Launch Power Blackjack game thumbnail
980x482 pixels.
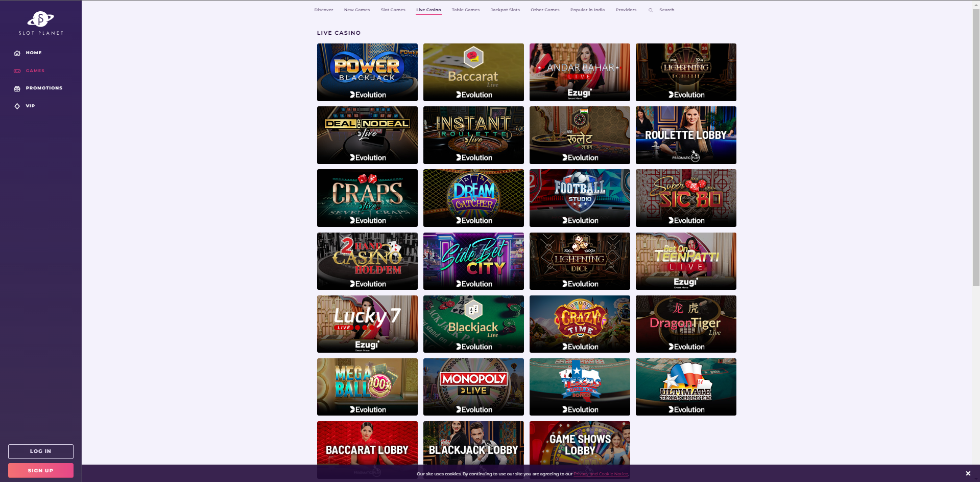[367, 72]
